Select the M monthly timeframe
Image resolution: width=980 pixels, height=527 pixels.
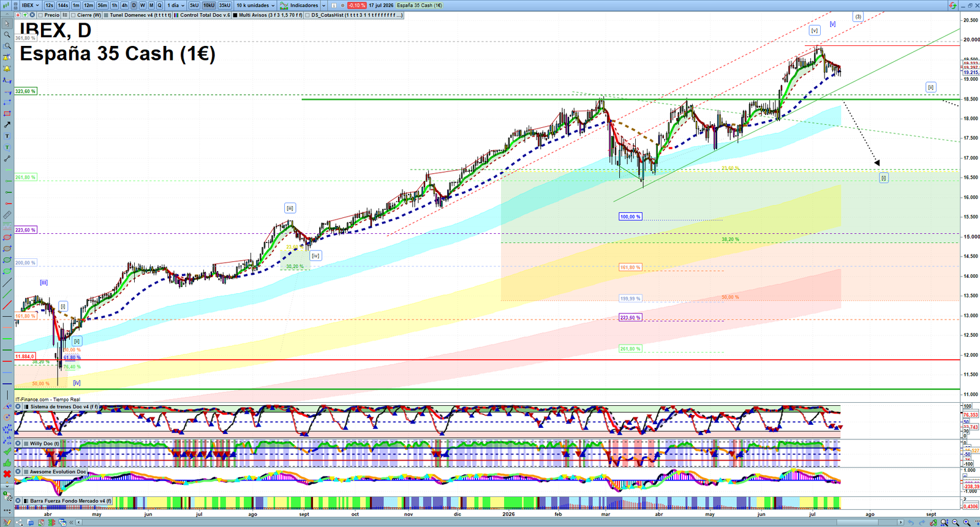tap(151, 6)
